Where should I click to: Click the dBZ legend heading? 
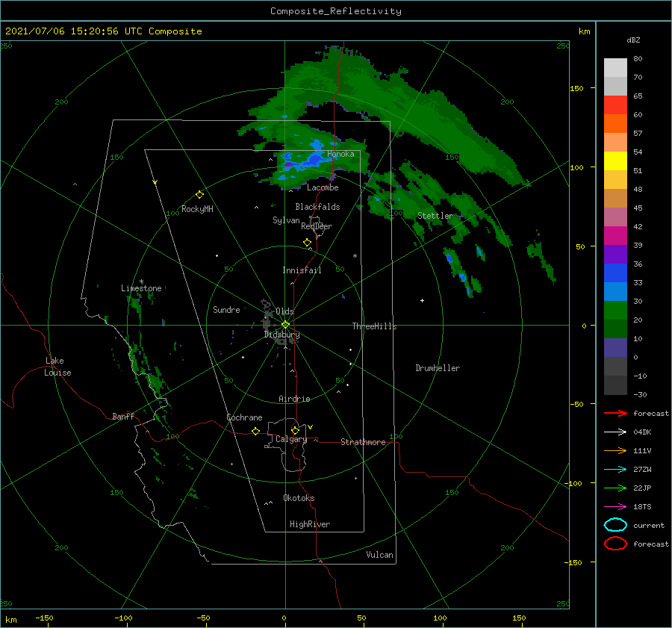click(x=633, y=40)
